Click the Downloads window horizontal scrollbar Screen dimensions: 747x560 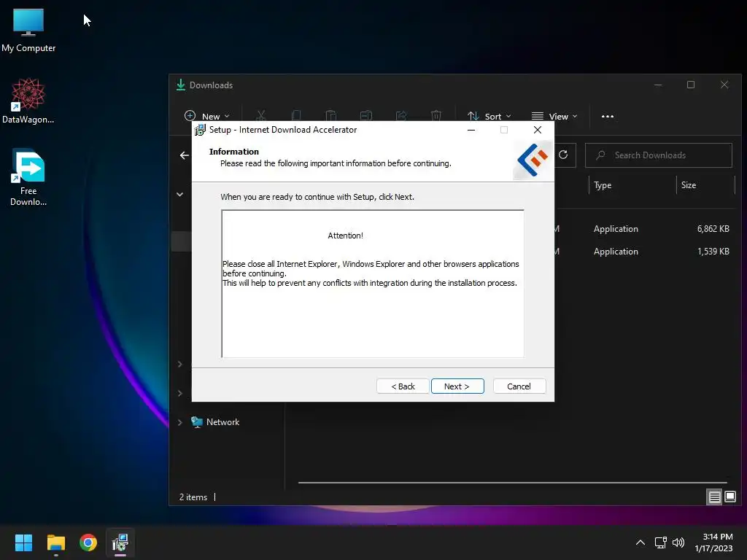pyautogui.click(x=512, y=483)
